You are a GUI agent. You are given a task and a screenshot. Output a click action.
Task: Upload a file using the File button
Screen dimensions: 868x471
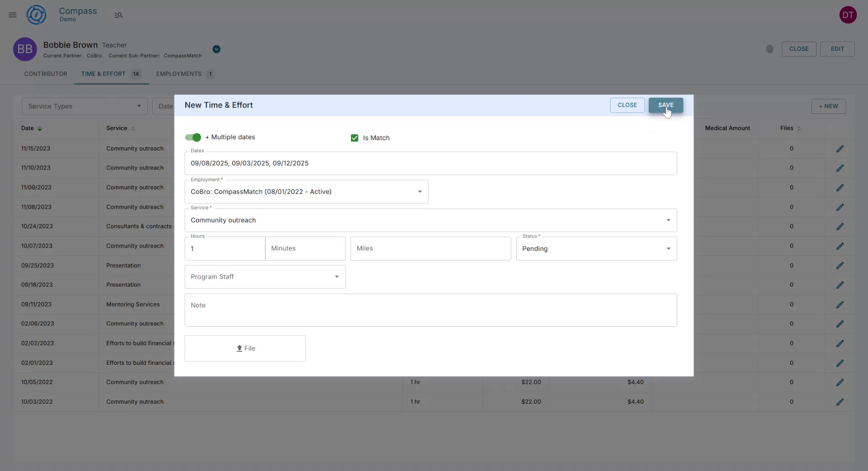tap(245, 348)
